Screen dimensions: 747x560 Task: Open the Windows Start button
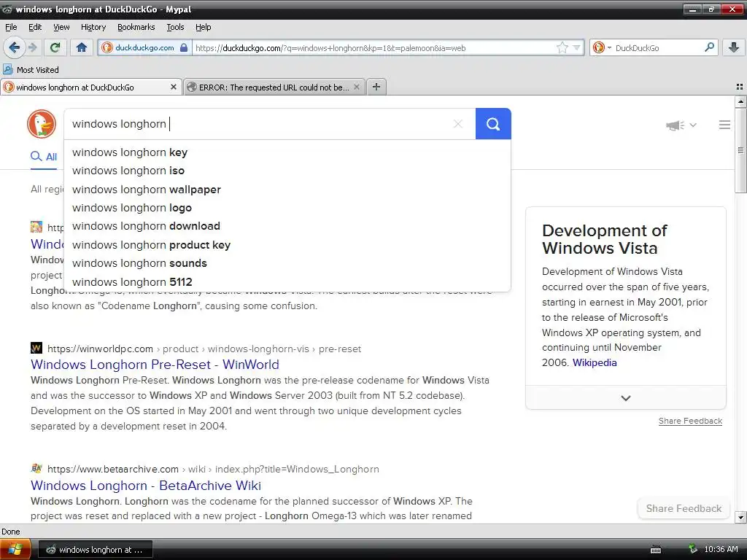pos(15,550)
